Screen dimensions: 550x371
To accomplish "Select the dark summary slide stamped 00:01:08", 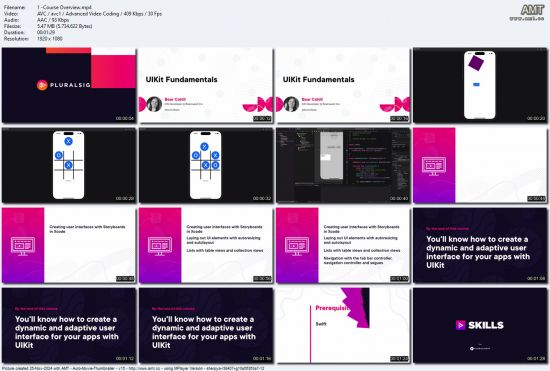I will pos(480,245).
